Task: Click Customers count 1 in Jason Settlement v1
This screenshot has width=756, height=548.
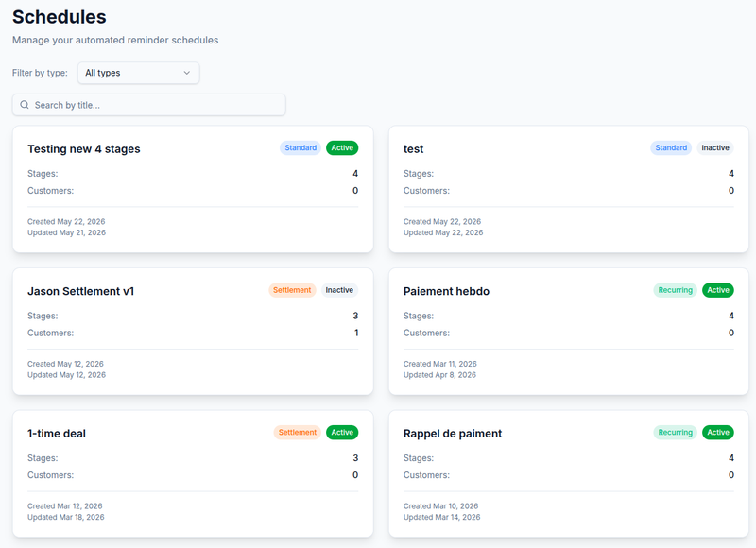Action: point(356,333)
